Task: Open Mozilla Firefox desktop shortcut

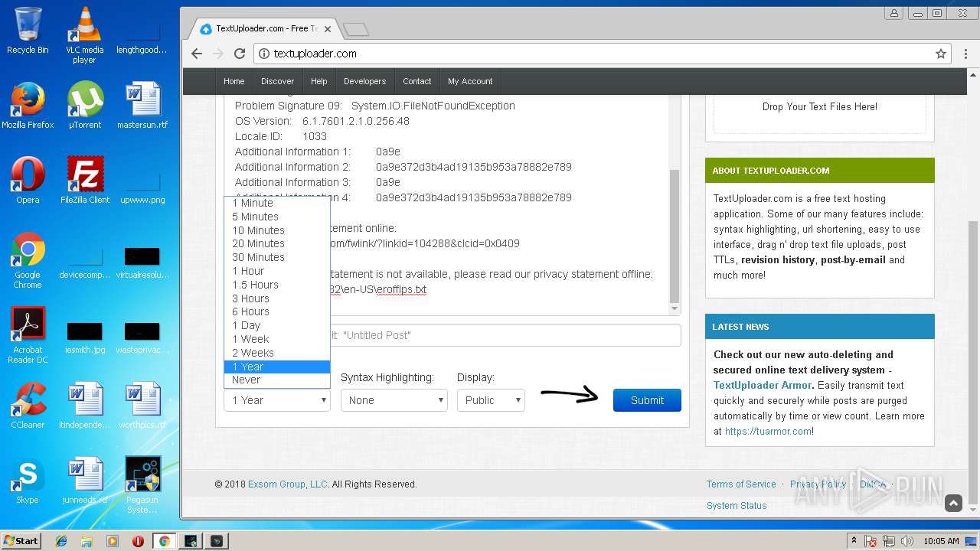Action: tap(28, 106)
